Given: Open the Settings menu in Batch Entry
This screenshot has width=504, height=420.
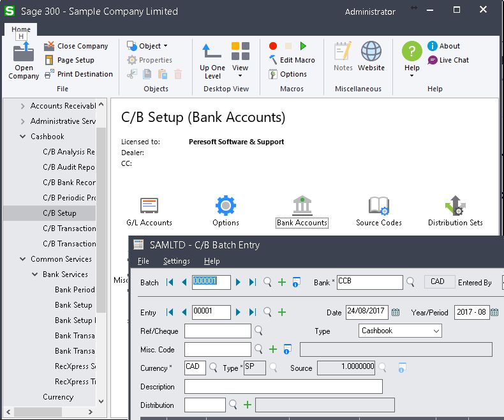Looking at the screenshot, I should (x=177, y=261).
